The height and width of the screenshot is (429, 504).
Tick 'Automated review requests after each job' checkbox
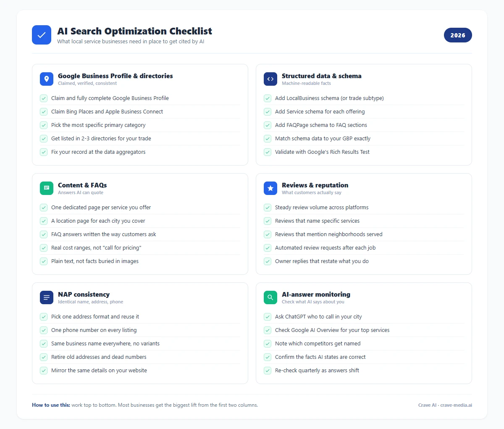pyautogui.click(x=268, y=248)
